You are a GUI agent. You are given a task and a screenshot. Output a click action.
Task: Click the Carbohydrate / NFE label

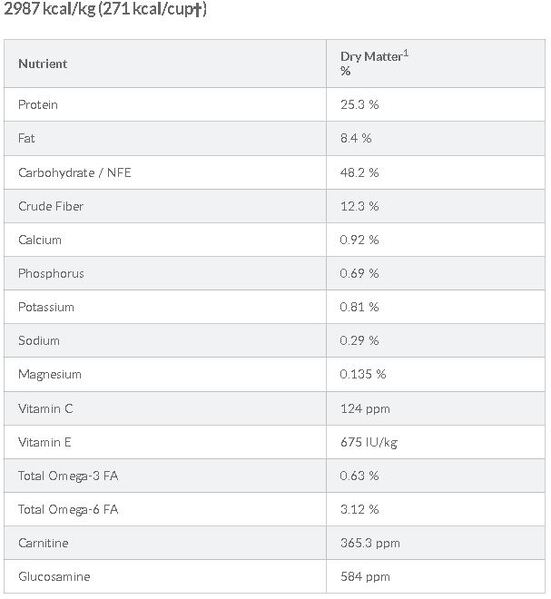(75, 173)
